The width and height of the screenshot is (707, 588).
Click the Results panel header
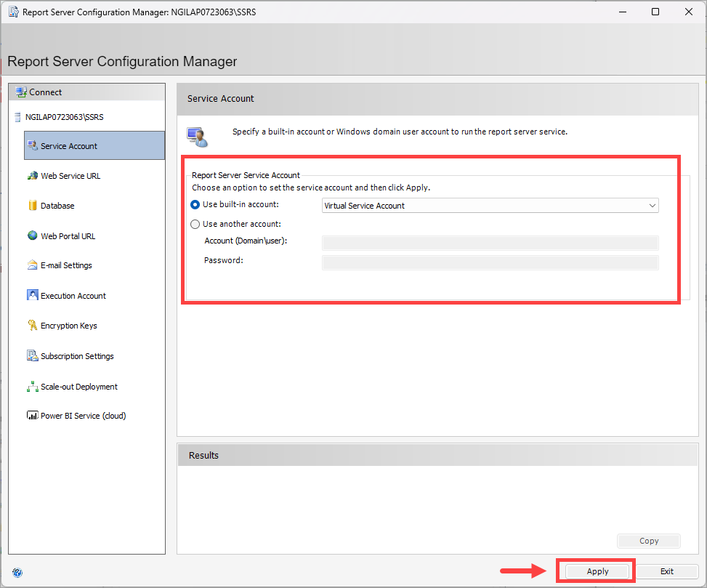coord(437,455)
